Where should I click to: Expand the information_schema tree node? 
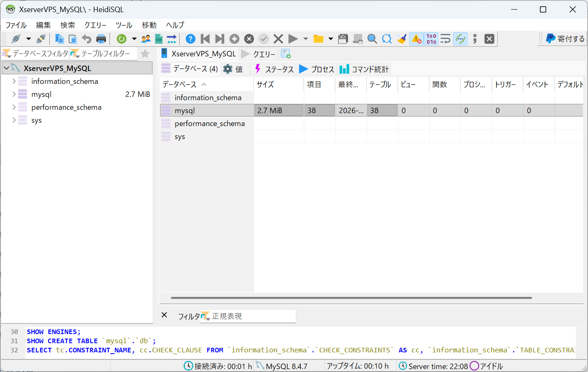coord(14,81)
